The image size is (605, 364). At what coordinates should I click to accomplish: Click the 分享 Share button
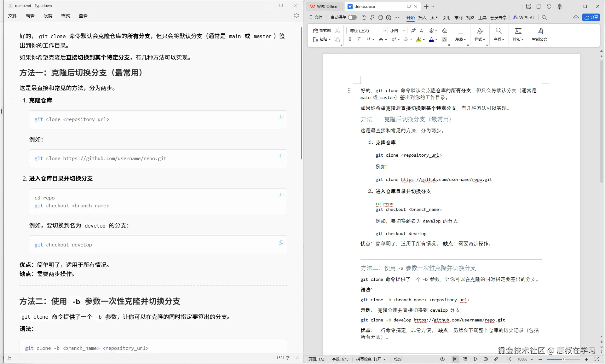(591, 17)
